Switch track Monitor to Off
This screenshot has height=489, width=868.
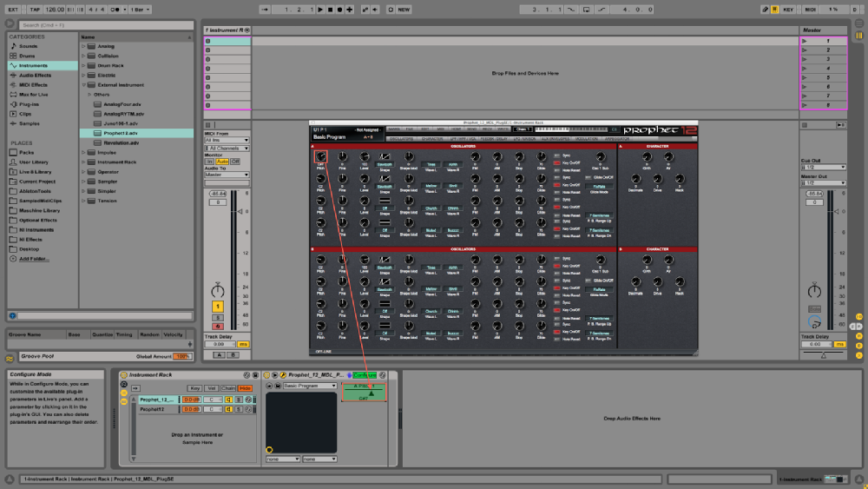click(x=235, y=162)
